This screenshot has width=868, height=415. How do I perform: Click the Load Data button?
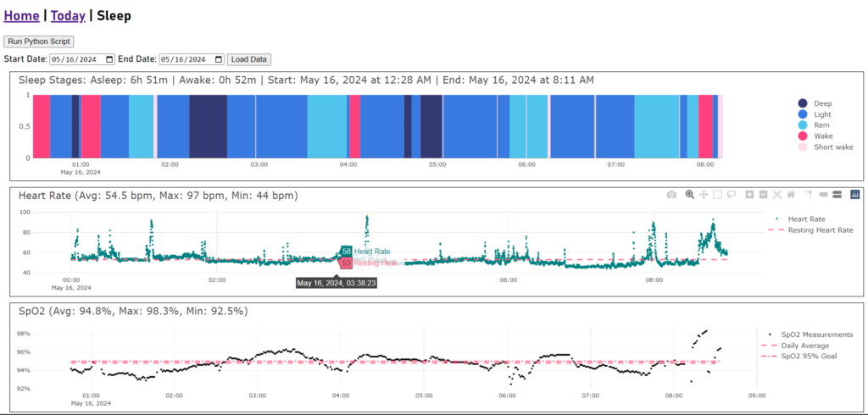tap(248, 59)
